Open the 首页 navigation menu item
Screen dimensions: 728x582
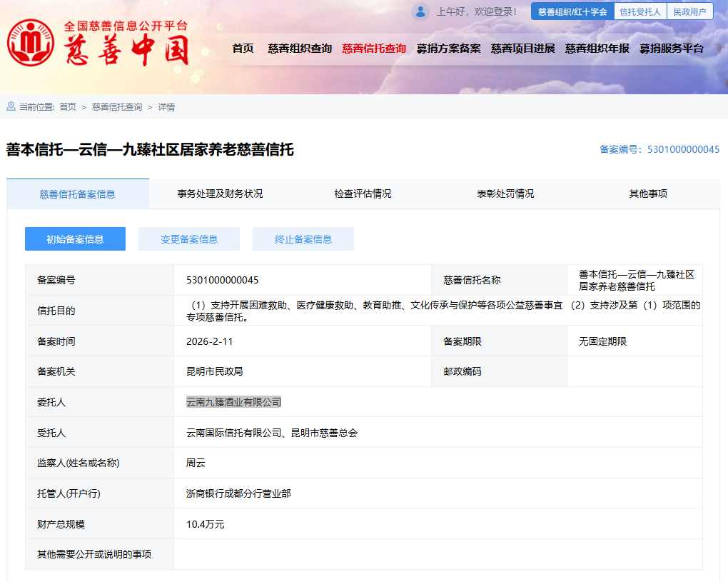(243, 49)
